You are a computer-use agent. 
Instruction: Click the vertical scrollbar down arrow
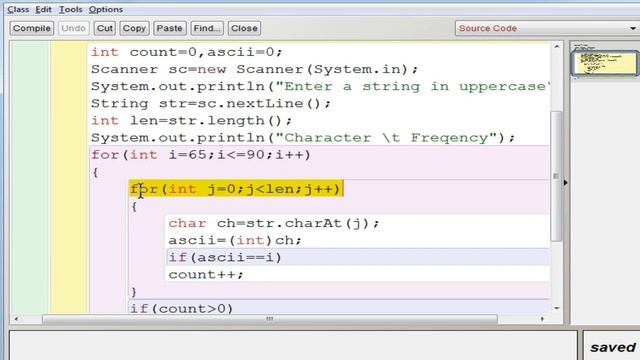pyautogui.click(x=557, y=309)
